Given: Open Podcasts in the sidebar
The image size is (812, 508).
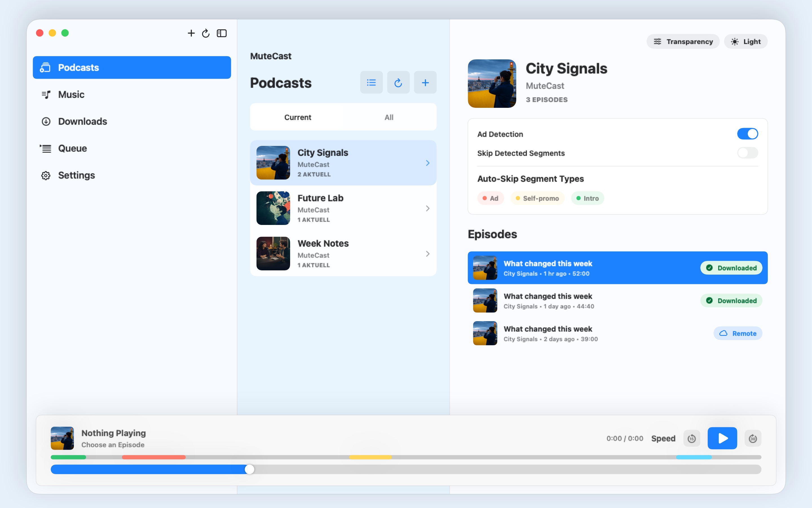Looking at the screenshot, I should (x=132, y=67).
